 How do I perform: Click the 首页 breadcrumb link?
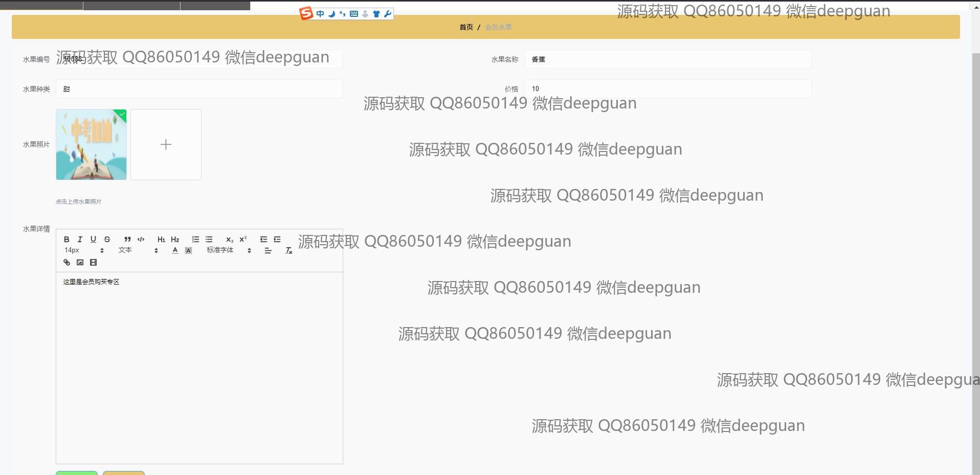(466, 27)
